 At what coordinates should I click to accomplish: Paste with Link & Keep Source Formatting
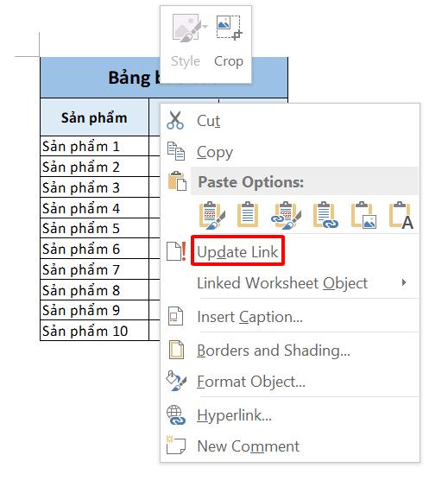click(x=286, y=215)
